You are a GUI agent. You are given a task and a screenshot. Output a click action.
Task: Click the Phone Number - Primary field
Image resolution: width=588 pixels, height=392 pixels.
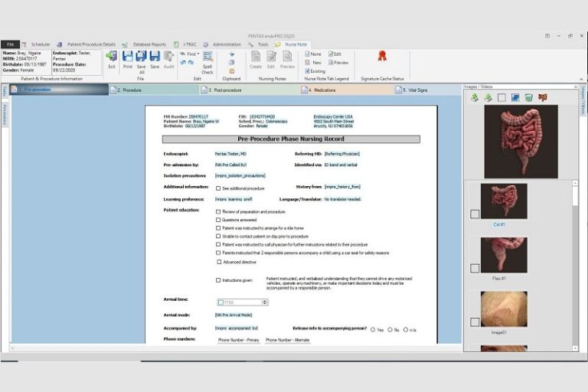239,340
